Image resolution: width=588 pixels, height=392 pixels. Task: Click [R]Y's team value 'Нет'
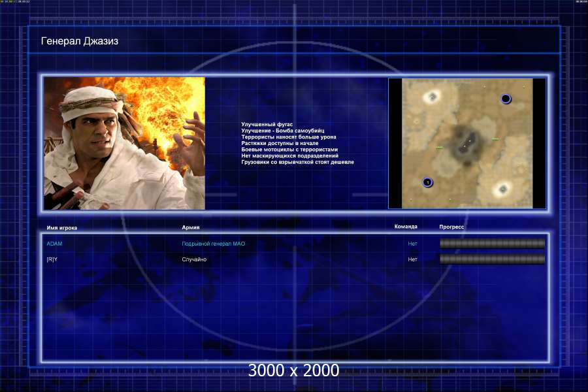click(412, 259)
